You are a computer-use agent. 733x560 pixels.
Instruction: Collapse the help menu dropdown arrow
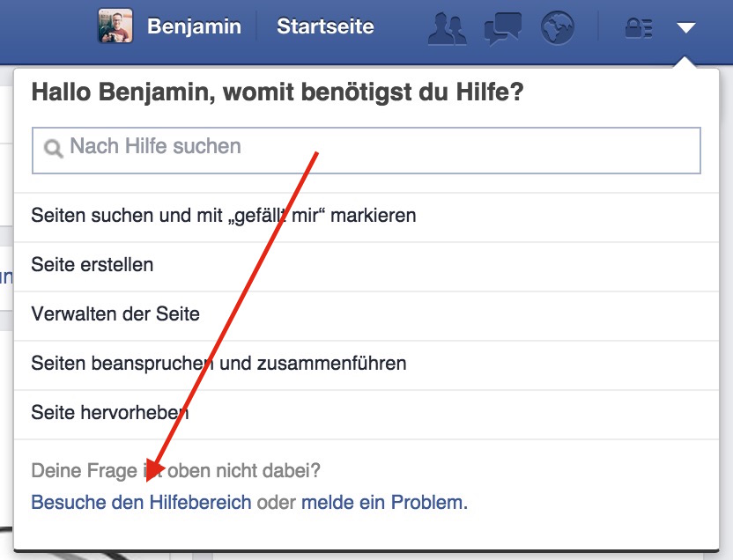686,28
